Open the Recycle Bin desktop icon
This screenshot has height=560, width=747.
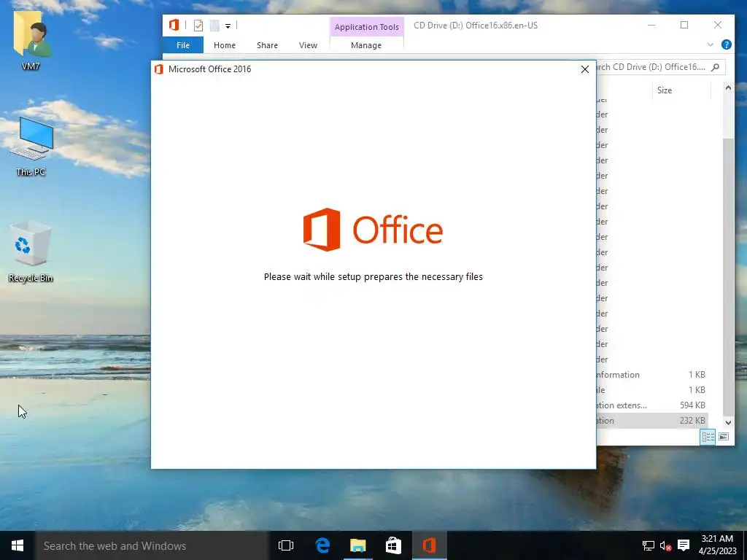[31, 252]
